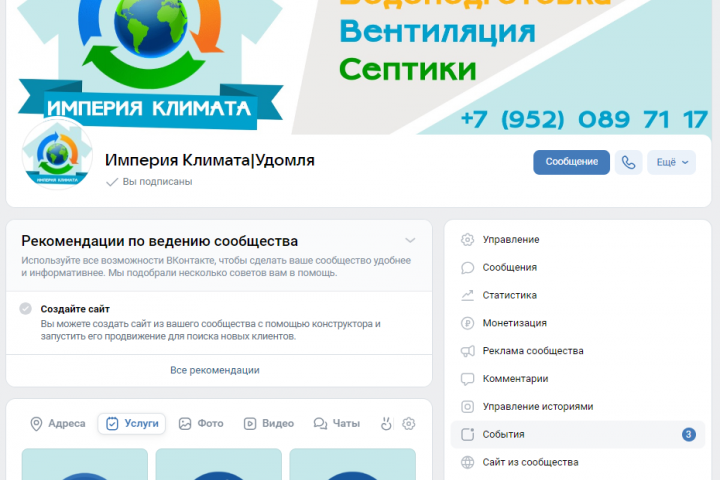This screenshot has height=480, width=720.
Task: Click the Создайте сайт recommendation title
Action: [75, 309]
